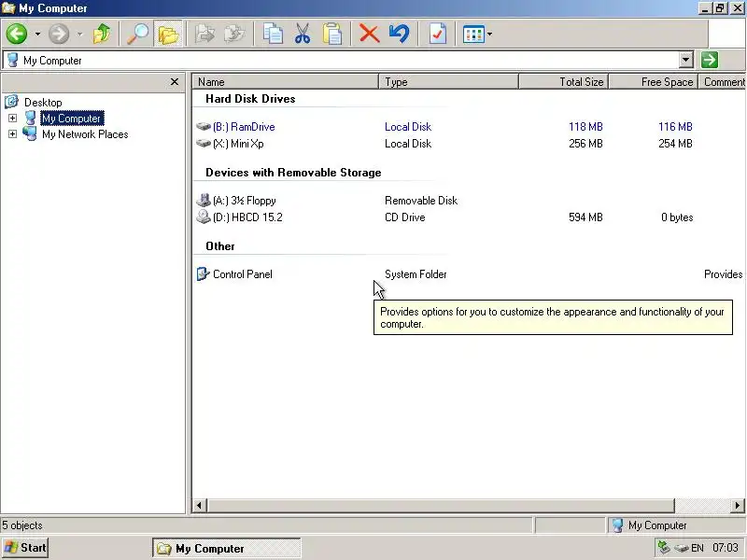
Task: Open the Back history dropdown arrow
Action: (x=37, y=34)
